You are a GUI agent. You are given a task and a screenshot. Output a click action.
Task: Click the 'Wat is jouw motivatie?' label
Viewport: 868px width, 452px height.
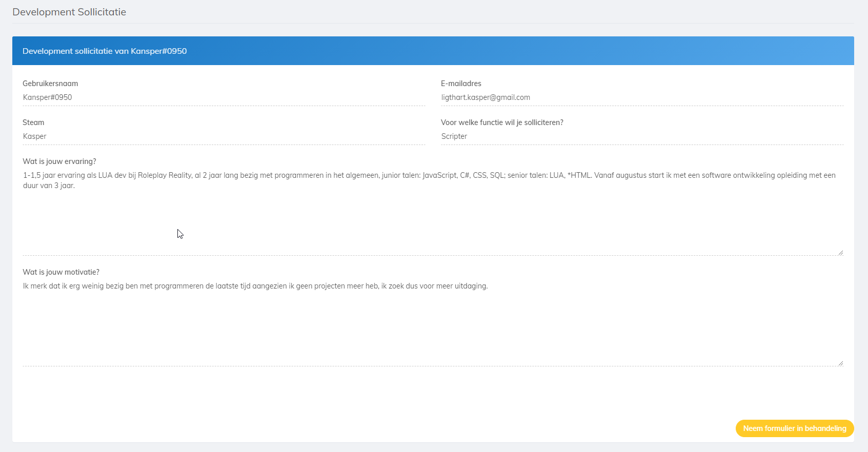coord(61,272)
